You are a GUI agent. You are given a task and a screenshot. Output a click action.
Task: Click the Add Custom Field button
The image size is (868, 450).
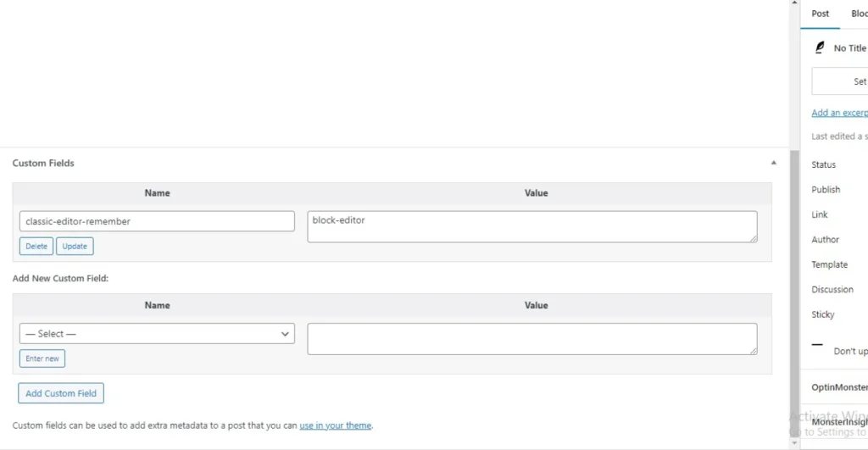pos(61,393)
